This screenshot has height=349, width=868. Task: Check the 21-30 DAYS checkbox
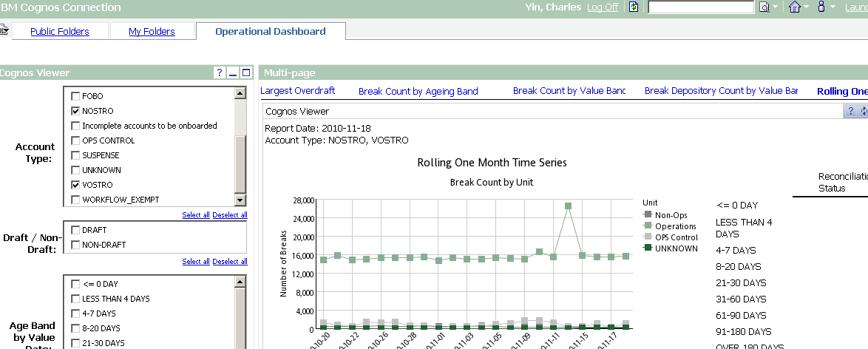coord(76,344)
